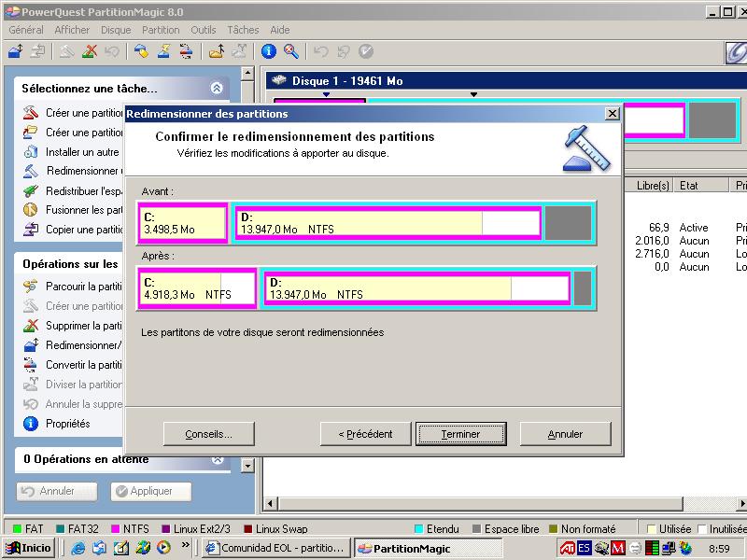Click the FAT green legend swatch

pos(18,528)
